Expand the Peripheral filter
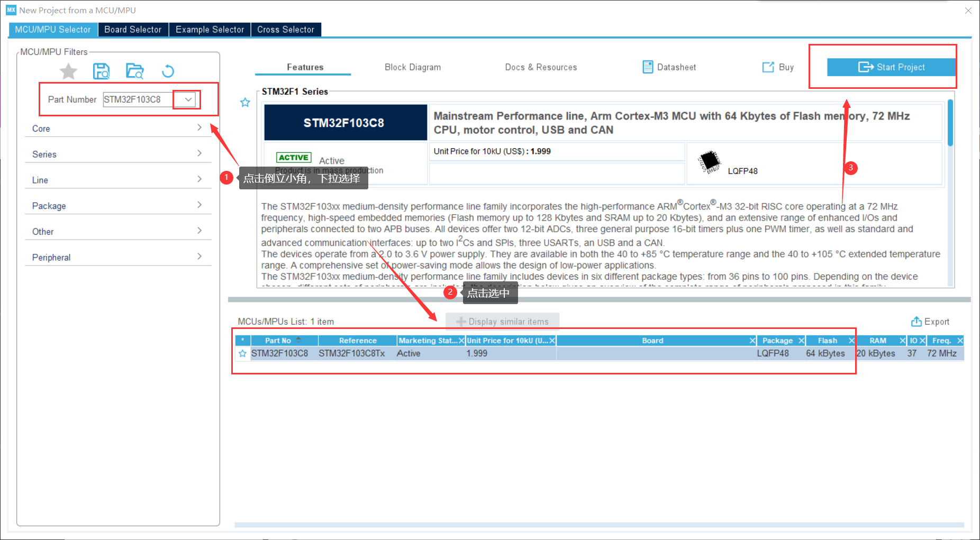The height and width of the screenshot is (540, 980). click(x=118, y=257)
